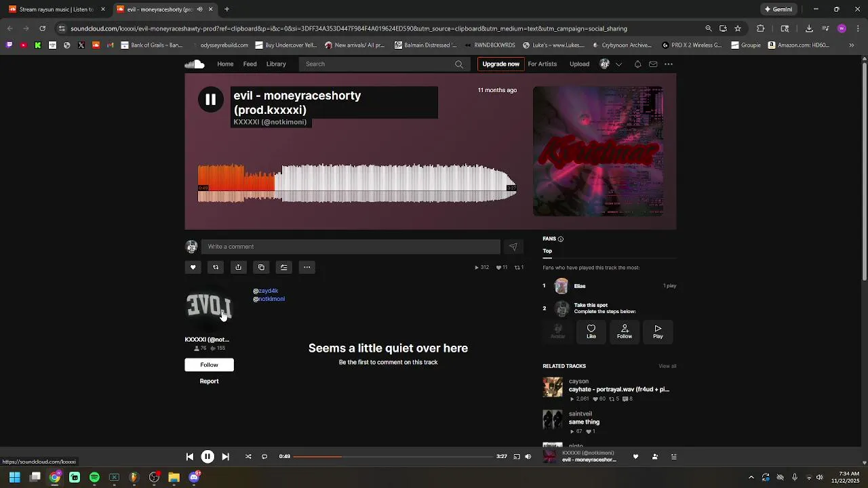The width and height of the screenshot is (868, 488).
Task: Open the messages envelope icon
Action: click(x=653, y=64)
